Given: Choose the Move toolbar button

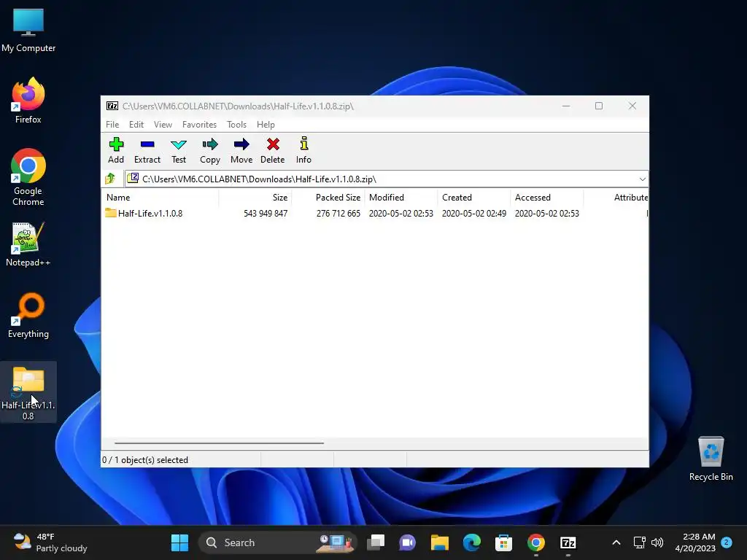Looking at the screenshot, I should 241,150.
